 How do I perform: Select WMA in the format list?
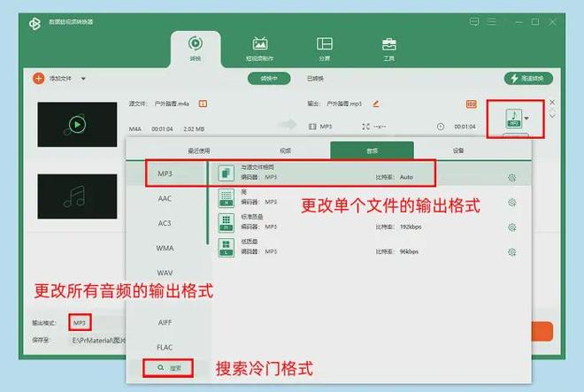point(165,248)
